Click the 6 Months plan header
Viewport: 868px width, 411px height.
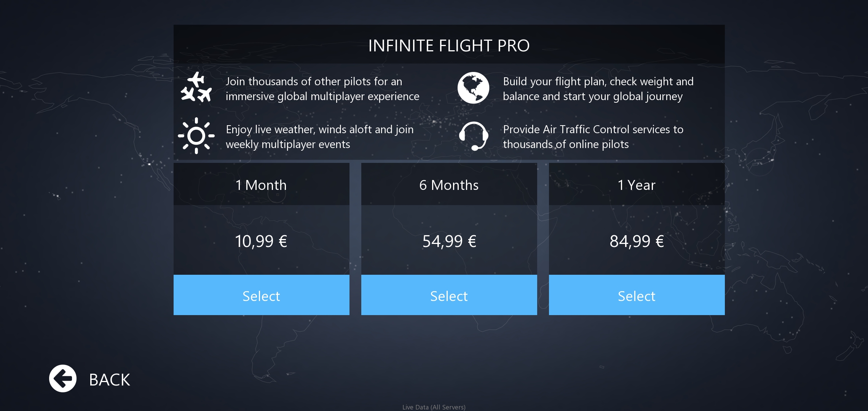(x=449, y=185)
